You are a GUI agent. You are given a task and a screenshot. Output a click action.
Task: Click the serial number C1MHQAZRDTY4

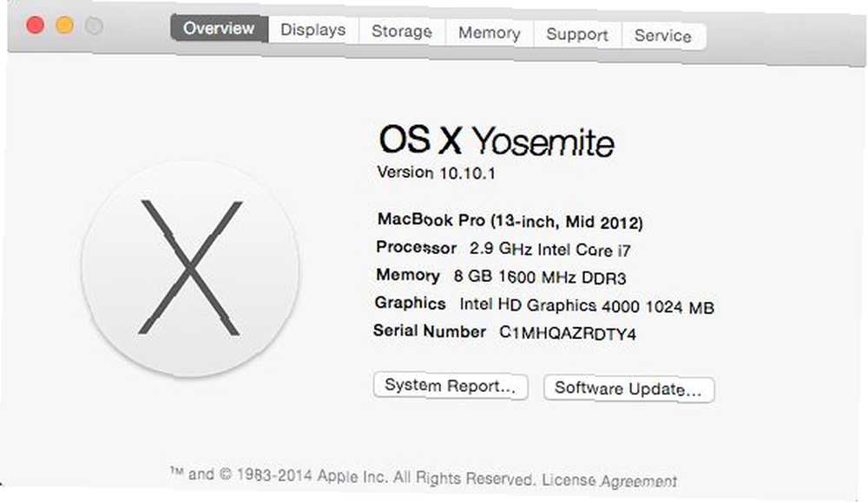pos(568,333)
